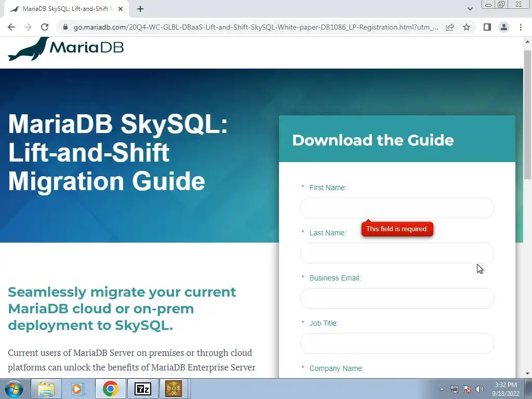The image size is (532, 399).
Task: Click the Action Center flag icon
Action: point(467,389)
